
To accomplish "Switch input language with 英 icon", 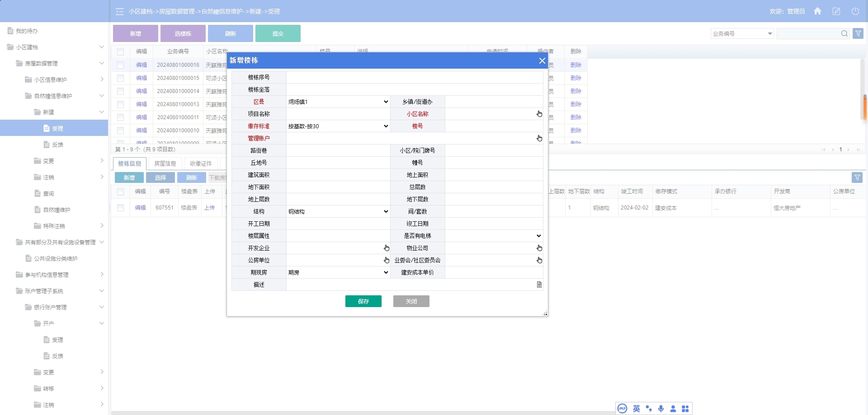I will click(637, 409).
